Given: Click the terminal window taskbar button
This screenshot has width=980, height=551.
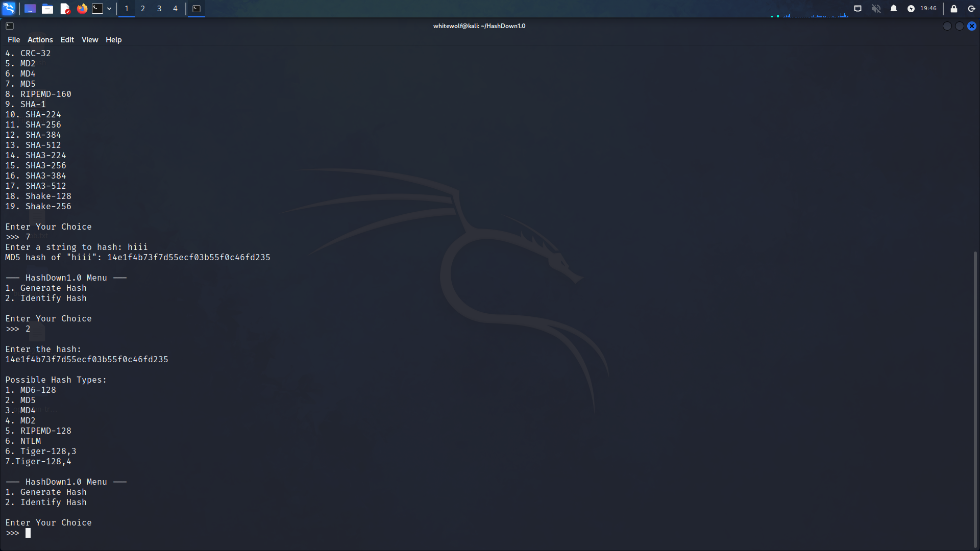Looking at the screenshot, I should (197, 8).
